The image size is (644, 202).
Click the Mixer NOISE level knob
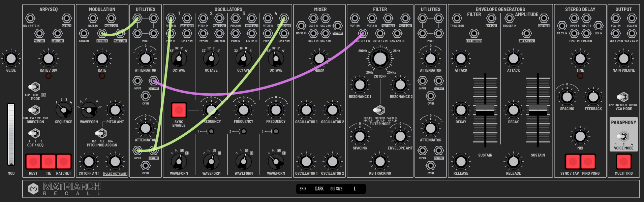coord(319,59)
